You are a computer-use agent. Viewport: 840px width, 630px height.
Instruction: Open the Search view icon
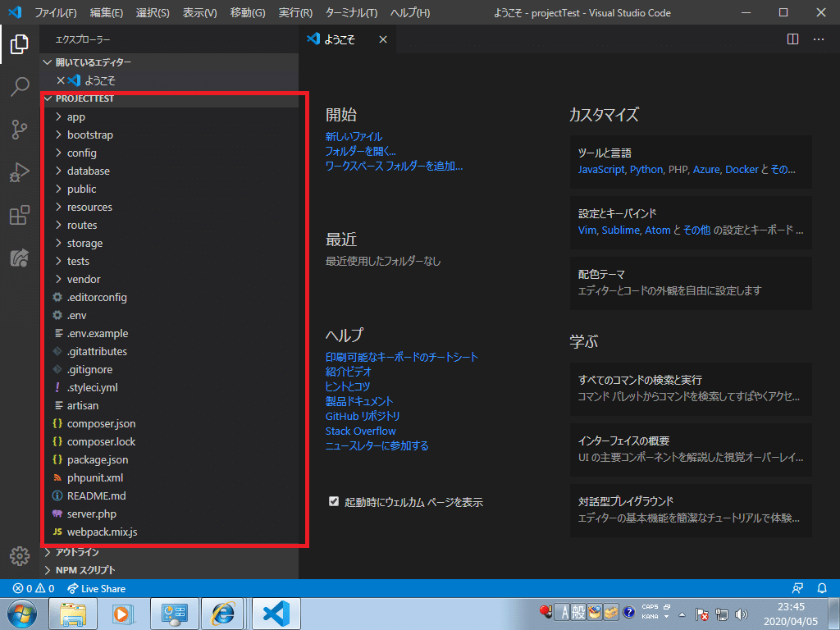[20, 86]
